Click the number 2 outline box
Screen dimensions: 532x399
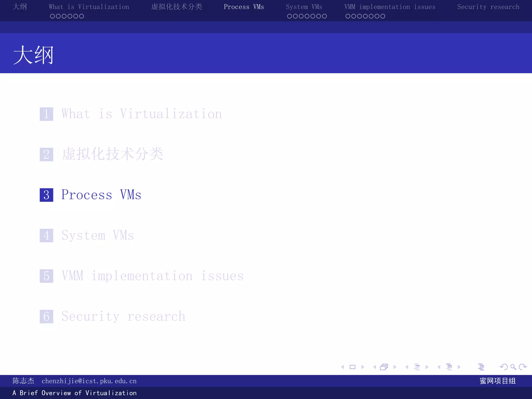point(46,155)
